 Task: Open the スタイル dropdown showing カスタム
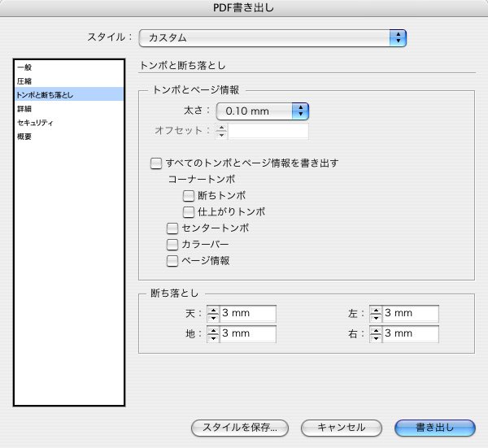pos(272,38)
